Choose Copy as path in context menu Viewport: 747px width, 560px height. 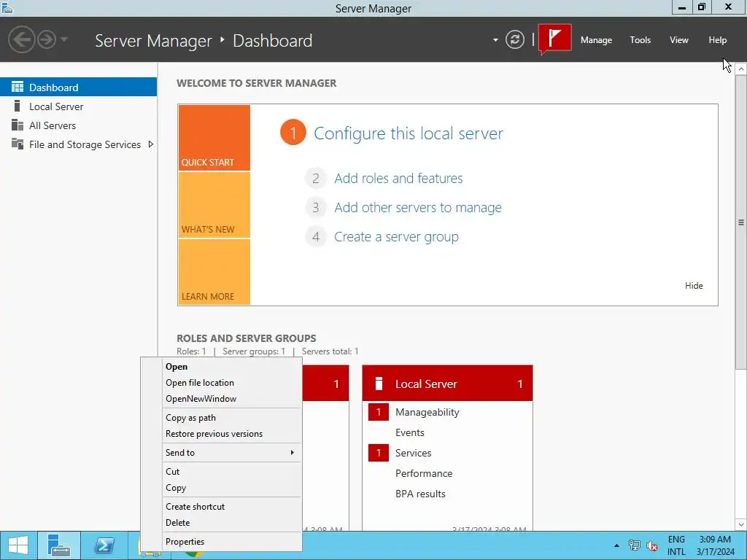(x=222, y=418)
